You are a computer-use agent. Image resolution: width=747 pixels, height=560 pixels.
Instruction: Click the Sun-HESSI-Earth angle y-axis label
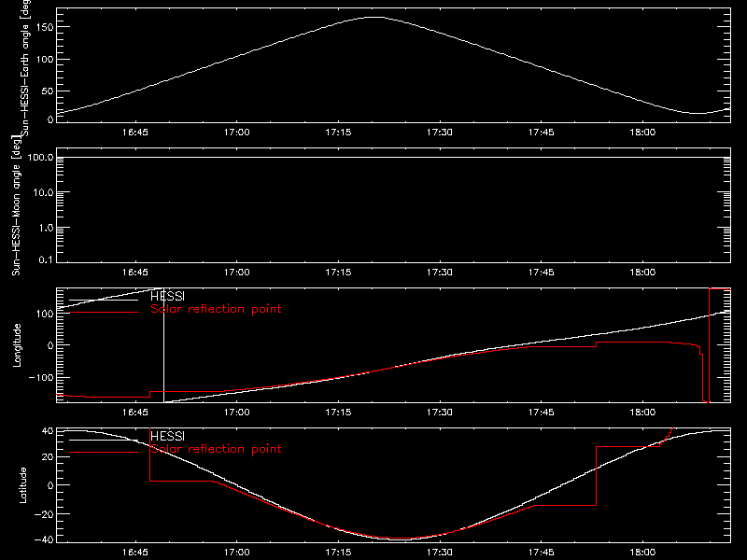click(x=25, y=68)
